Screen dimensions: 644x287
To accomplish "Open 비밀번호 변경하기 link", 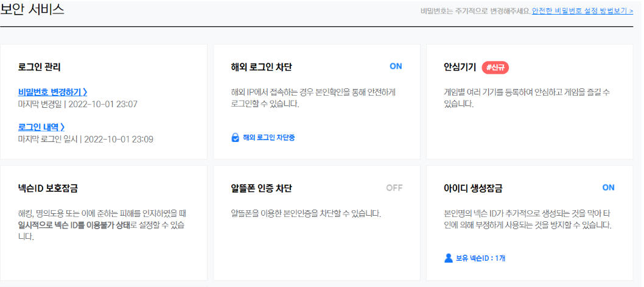I will pyautogui.click(x=52, y=91).
